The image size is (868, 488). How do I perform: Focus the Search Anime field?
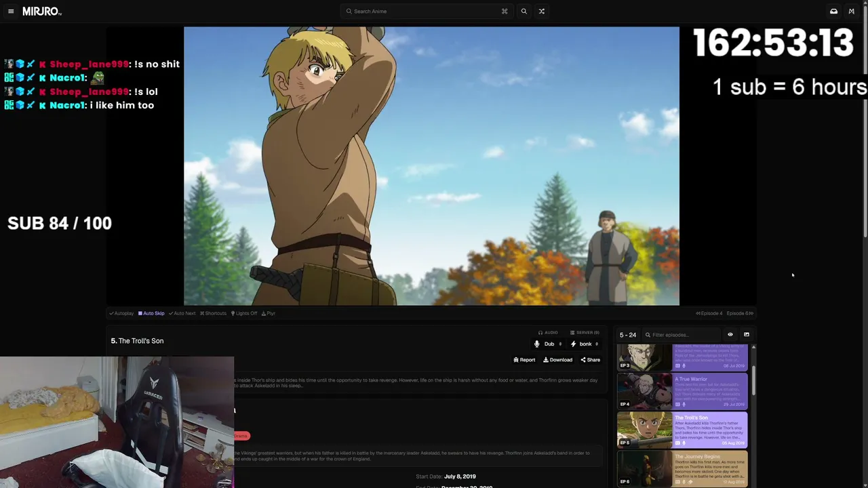point(427,12)
